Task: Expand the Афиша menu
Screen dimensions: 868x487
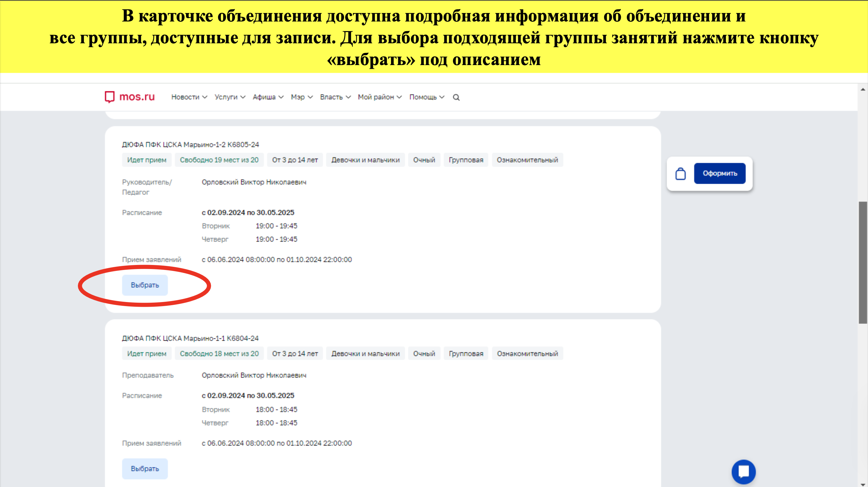Action: click(x=268, y=97)
